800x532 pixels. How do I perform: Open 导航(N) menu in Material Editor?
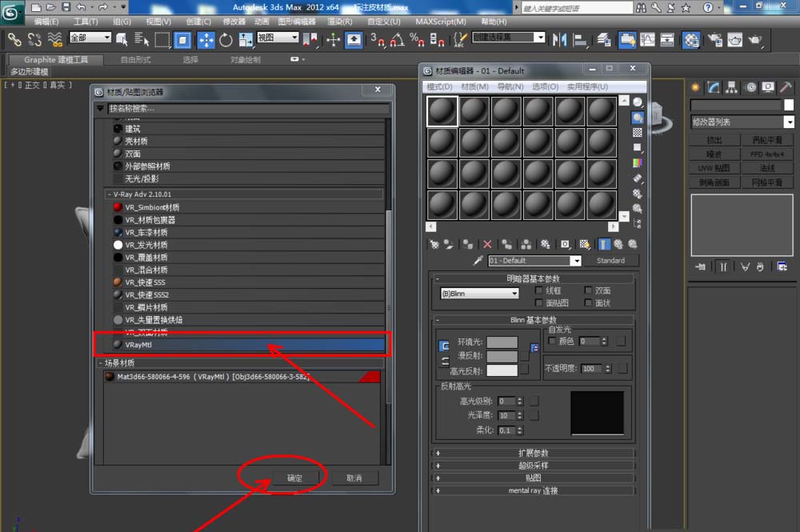coord(510,86)
